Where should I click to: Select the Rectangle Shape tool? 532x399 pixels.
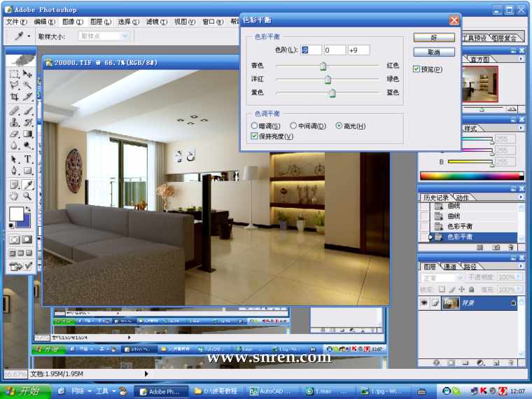[x=27, y=170]
